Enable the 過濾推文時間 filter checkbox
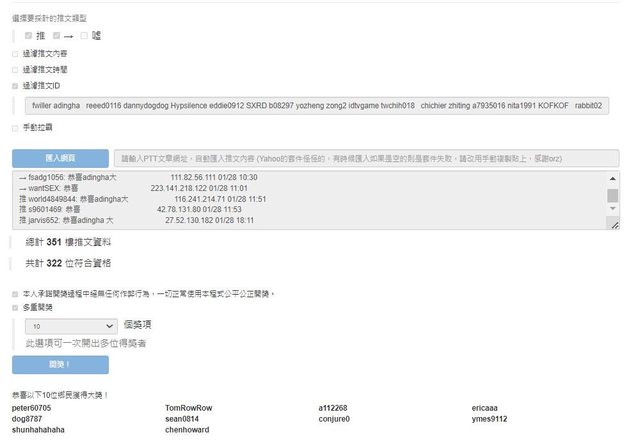The height and width of the screenshot is (444, 640). [15, 70]
